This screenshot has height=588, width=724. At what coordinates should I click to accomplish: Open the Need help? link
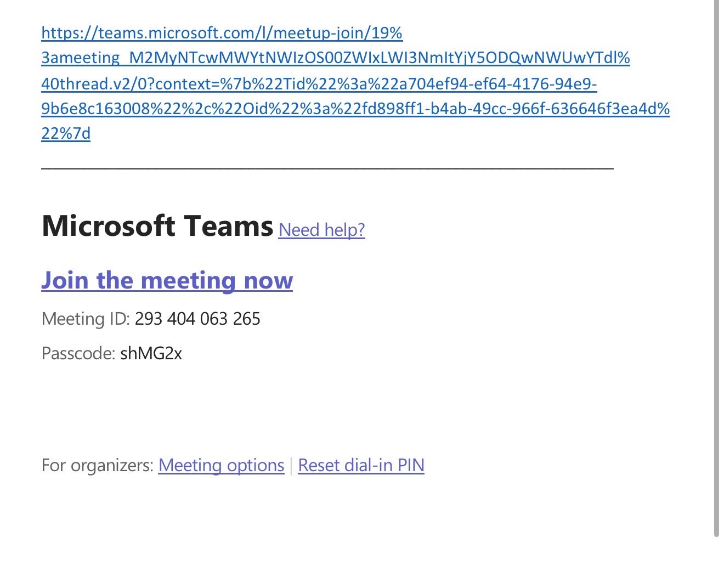pos(321,229)
